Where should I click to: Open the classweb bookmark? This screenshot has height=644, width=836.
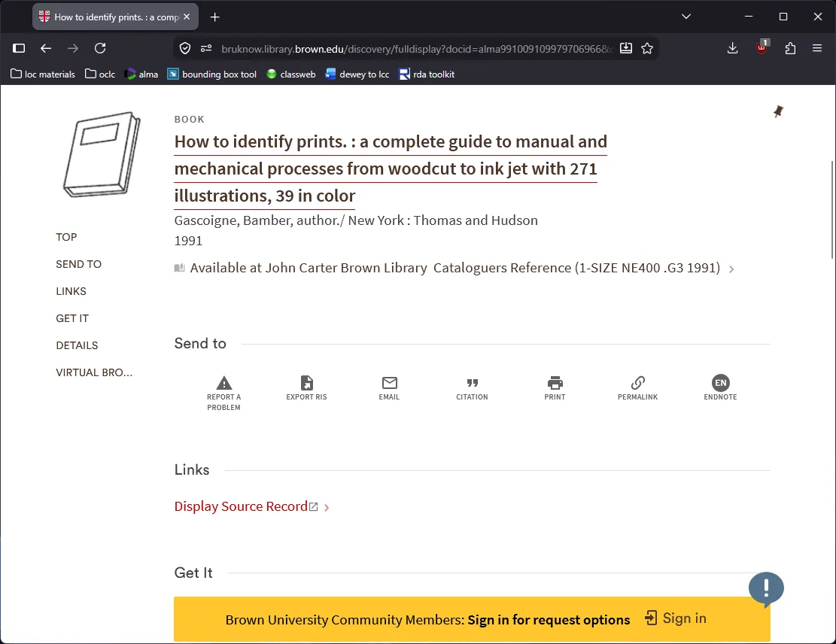291,74
